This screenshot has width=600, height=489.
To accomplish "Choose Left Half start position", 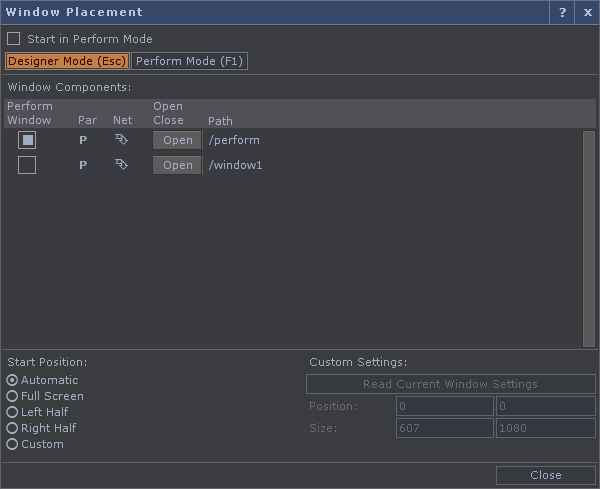I will point(12,412).
